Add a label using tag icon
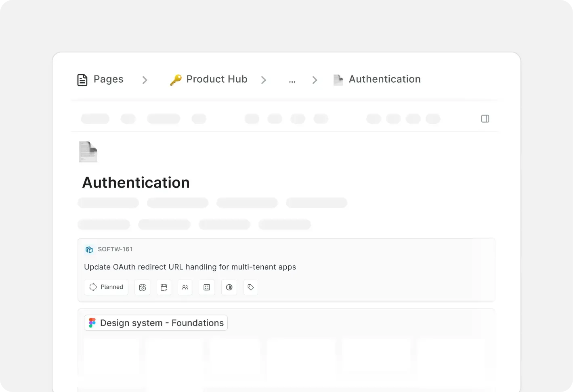Image resolution: width=573 pixels, height=392 pixels. [251, 287]
